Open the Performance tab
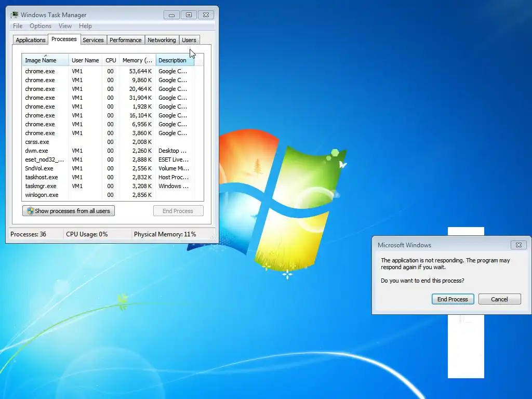The height and width of the screenshot is (399, 532). (x=126, y=40)
